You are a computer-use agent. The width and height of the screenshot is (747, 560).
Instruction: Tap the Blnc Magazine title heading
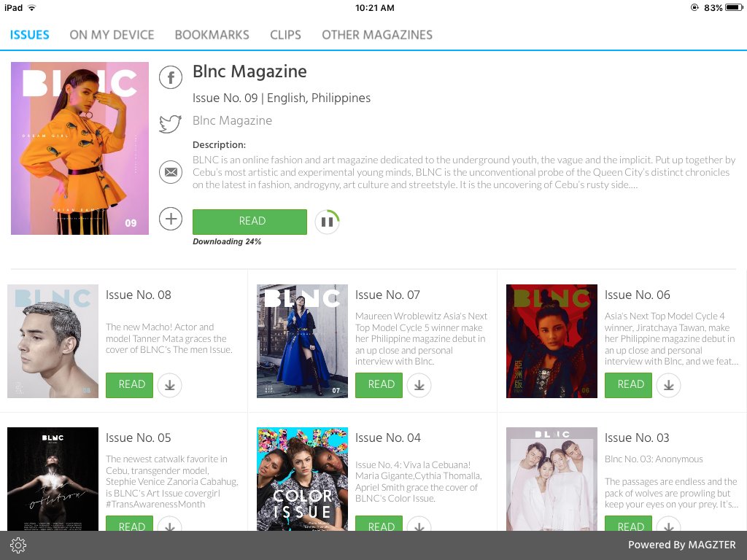[249, 71]
